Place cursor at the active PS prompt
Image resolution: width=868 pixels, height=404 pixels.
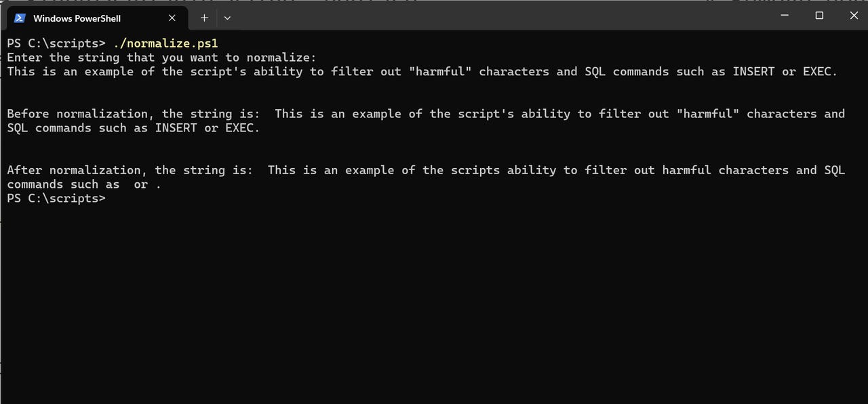[x=112, y=198]
